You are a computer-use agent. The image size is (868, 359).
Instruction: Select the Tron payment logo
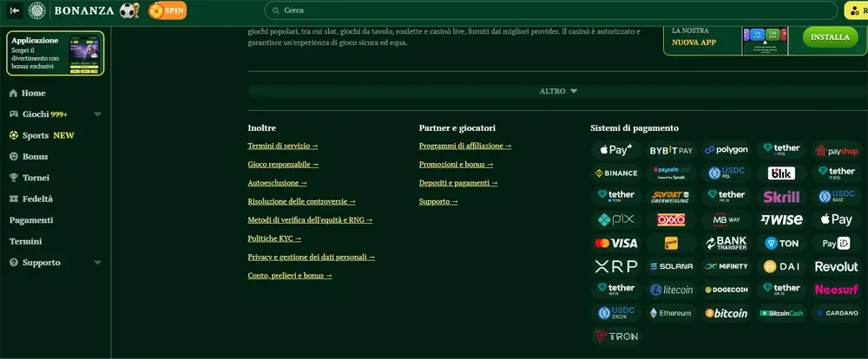(615, 336)
